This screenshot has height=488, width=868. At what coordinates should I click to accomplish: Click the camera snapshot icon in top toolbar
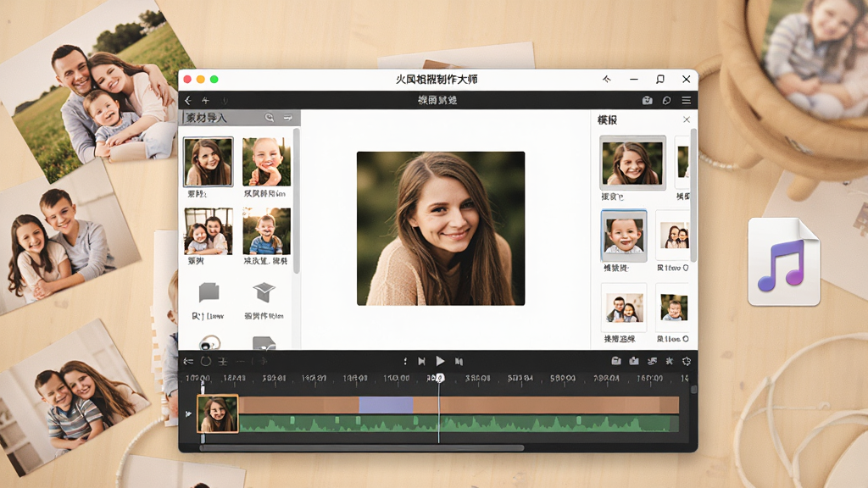(x=647, y=100)
